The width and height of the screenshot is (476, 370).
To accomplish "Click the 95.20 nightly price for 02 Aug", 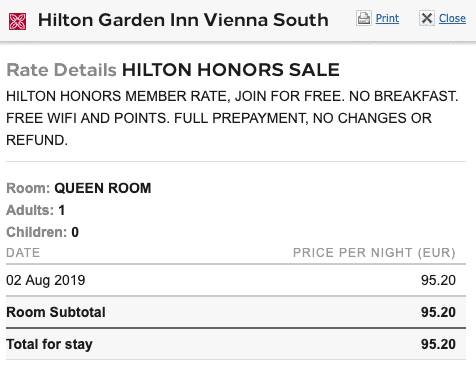I will 438,280.
